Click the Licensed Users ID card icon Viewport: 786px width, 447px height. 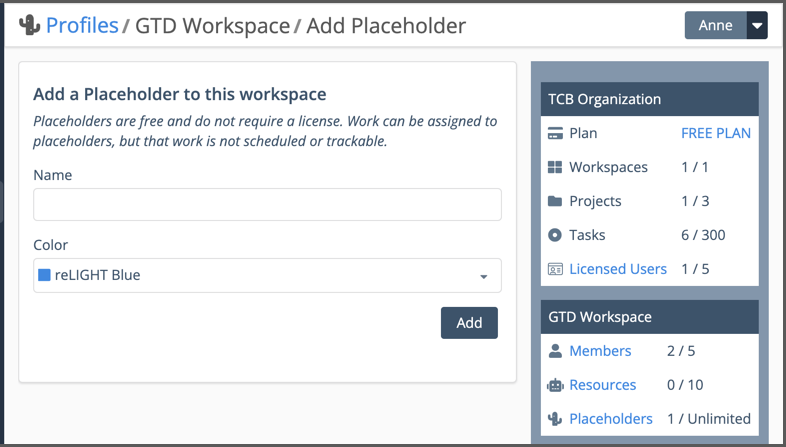point(555,269)
